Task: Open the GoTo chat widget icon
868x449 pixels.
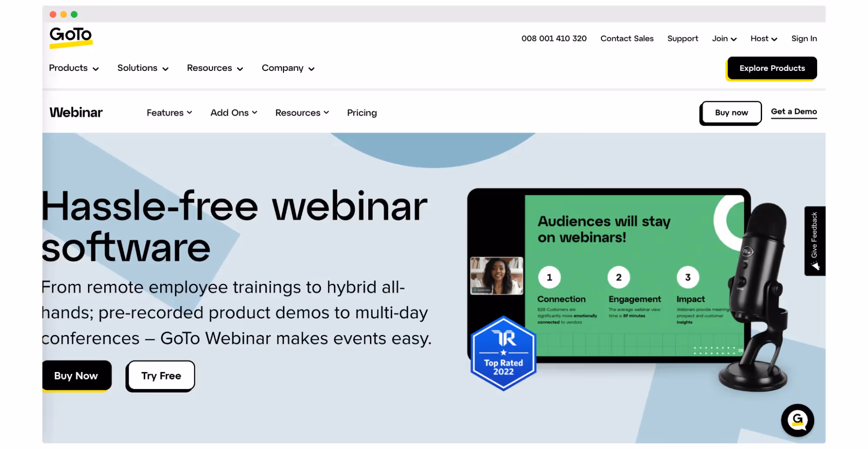Action: point(797,420)
